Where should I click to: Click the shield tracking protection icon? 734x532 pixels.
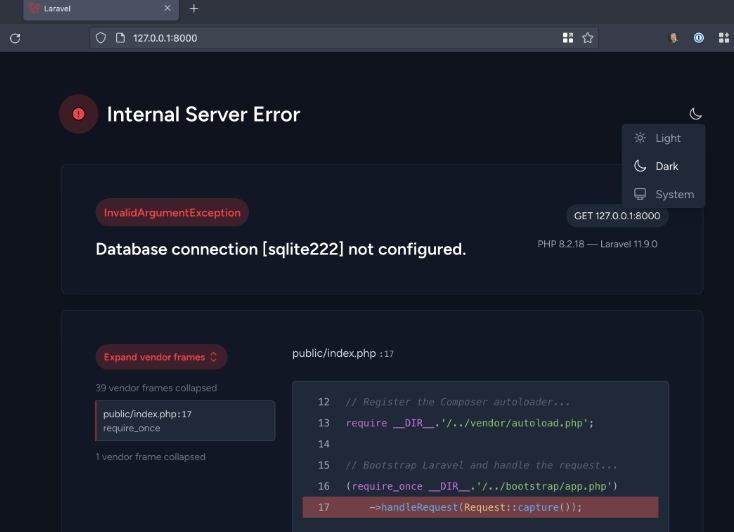[x=101, y=38]
